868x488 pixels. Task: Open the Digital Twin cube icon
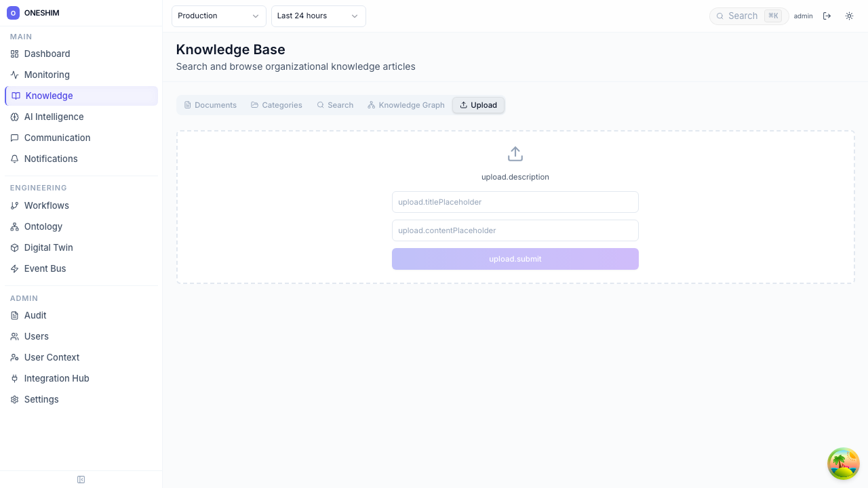pos(14,248)
